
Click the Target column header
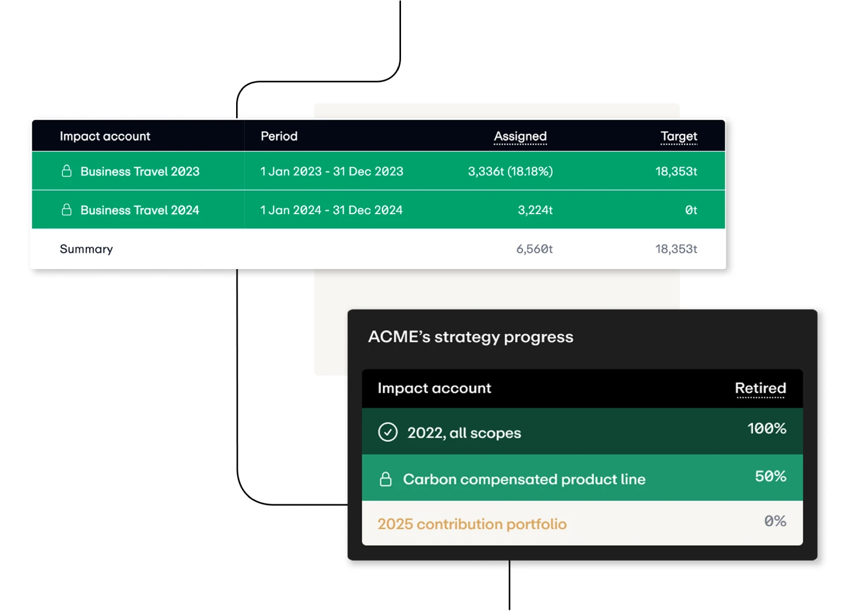click(x=679, y=136)
